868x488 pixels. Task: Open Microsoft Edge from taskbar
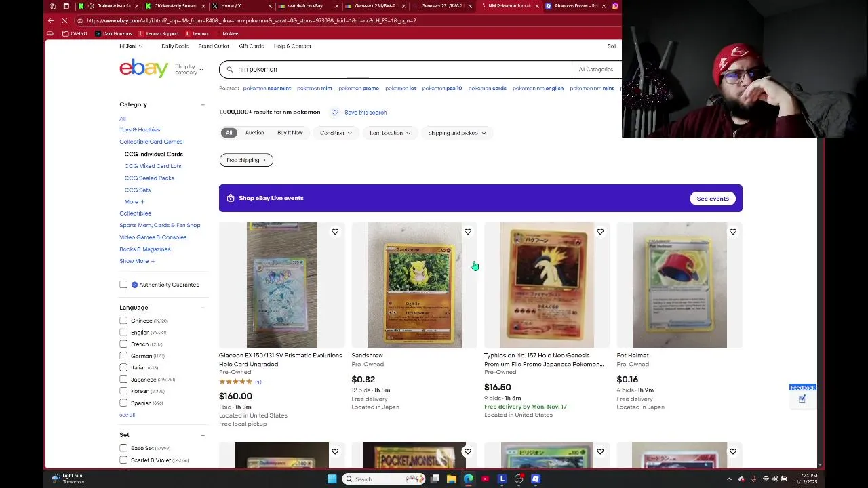468,479
